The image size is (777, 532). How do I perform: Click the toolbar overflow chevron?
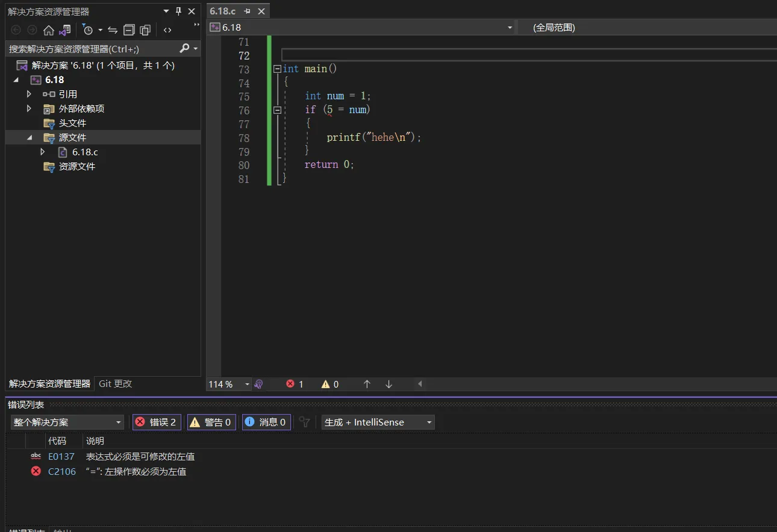(x=196, y=26)
